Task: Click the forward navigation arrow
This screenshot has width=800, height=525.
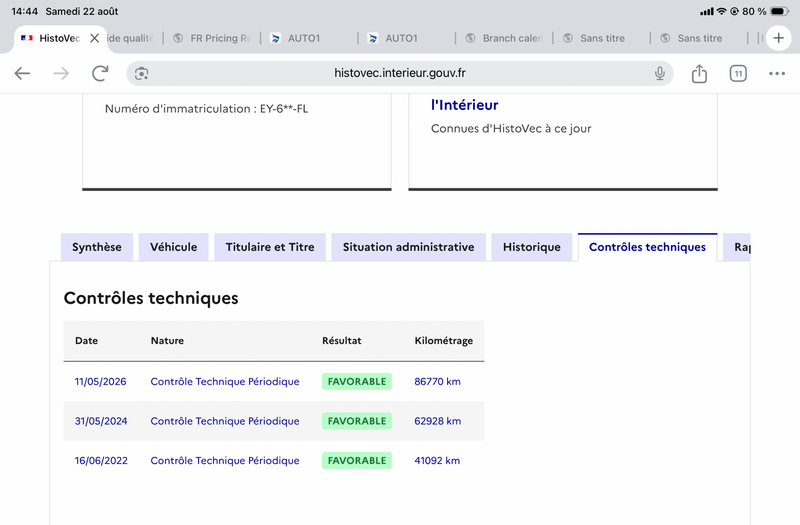Action: [x=61, y=73]
